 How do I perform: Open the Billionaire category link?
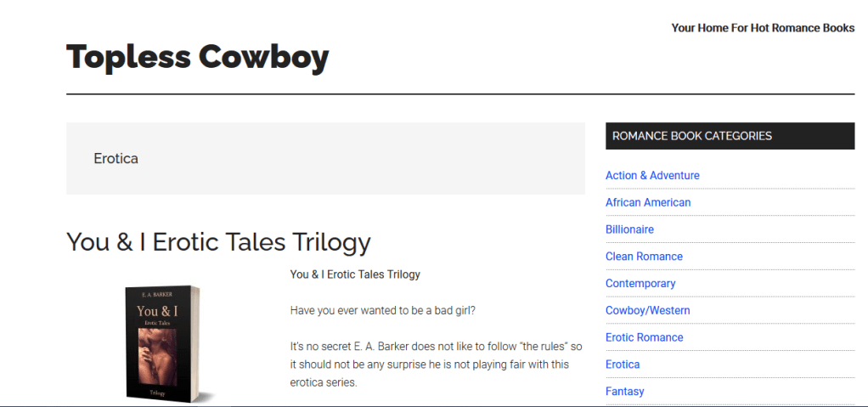[629, 229]
